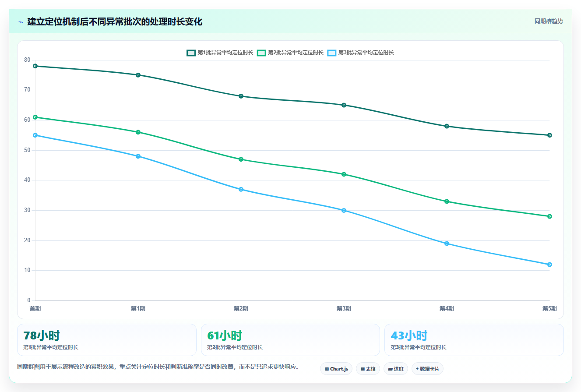The image size is (581, 392).
Task: Toggle the 第2批异常平均定位时长 legend entry
Action: click(290, 53)
